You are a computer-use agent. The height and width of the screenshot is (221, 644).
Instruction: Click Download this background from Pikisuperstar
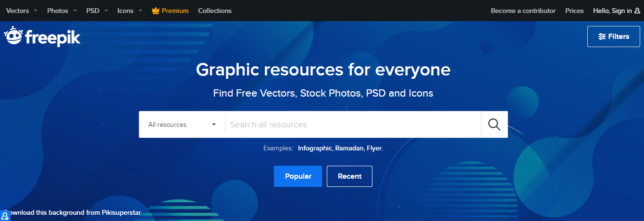pyautogui.click(x=73, y=212)
